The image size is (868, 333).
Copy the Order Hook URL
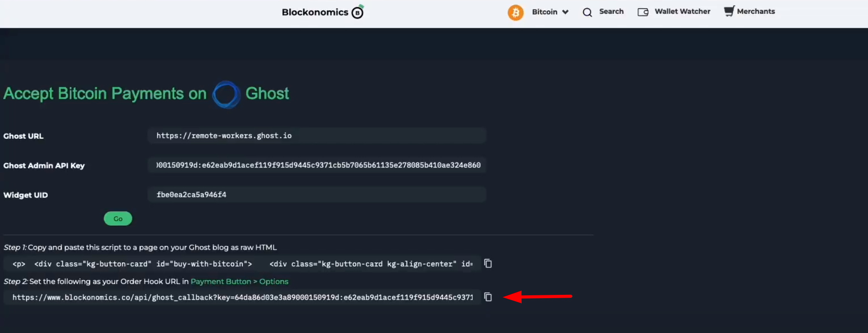[488, 297]
